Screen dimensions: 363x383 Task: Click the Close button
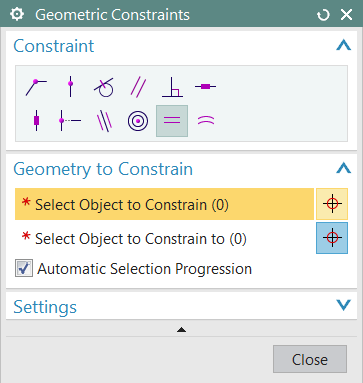point(310,359)
